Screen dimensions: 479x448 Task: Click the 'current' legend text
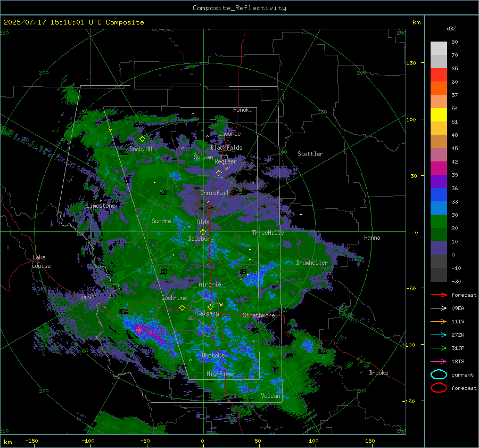tap(463, 375)
